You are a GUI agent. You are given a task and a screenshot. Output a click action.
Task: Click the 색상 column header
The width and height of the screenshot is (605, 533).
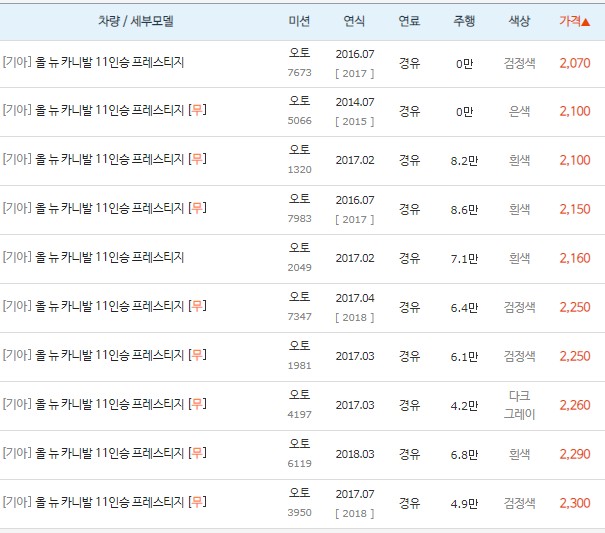coord(519,21)
